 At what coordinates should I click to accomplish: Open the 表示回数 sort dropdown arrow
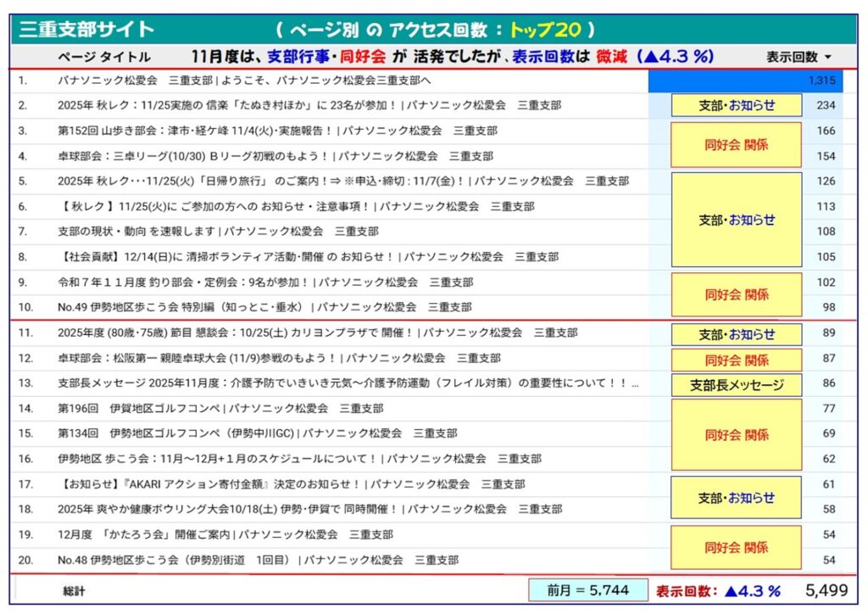(827, 58)
